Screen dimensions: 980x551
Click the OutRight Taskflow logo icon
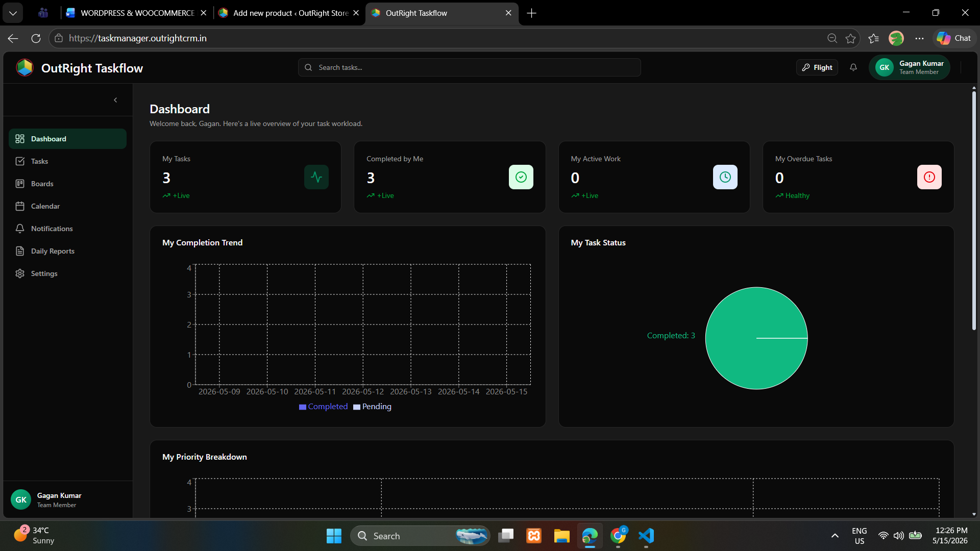(24, 68)
